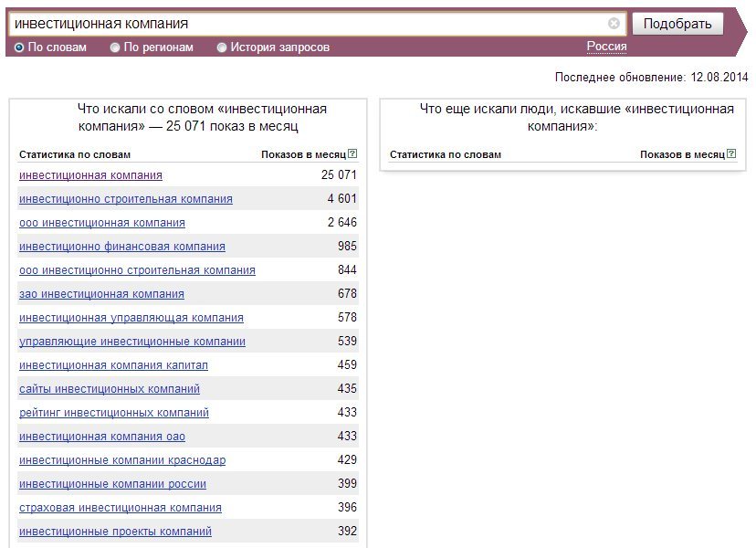Open 'инвестиционно финансовая компания' link
The height and width of the screenshot is (548, 756).
click(121, 247)
